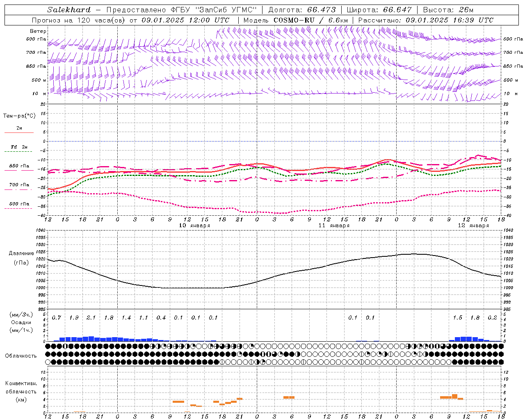
Task: Click the solid line under 2м legend
Action: point(19,133)
